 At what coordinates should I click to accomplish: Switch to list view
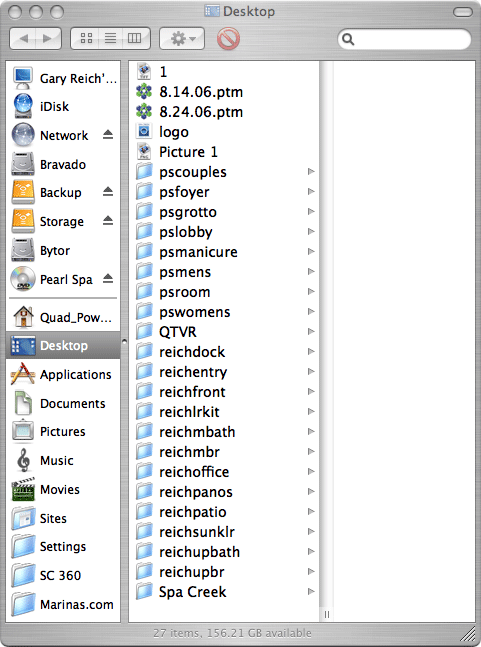tap(110, 39)
